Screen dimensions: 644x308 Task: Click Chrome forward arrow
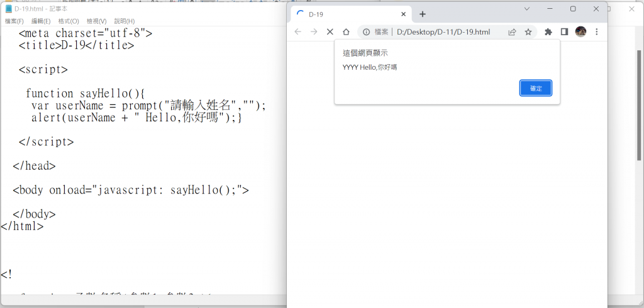314,31
